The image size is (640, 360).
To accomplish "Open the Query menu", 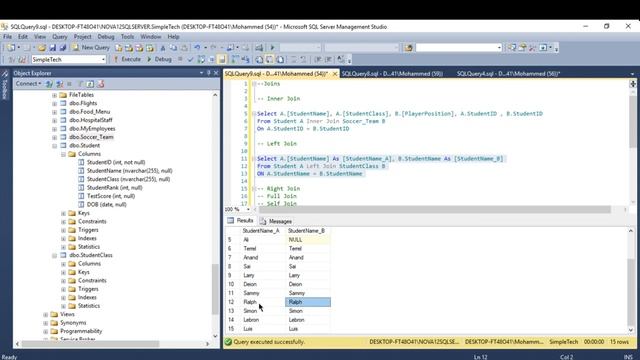I will (60, 37).
